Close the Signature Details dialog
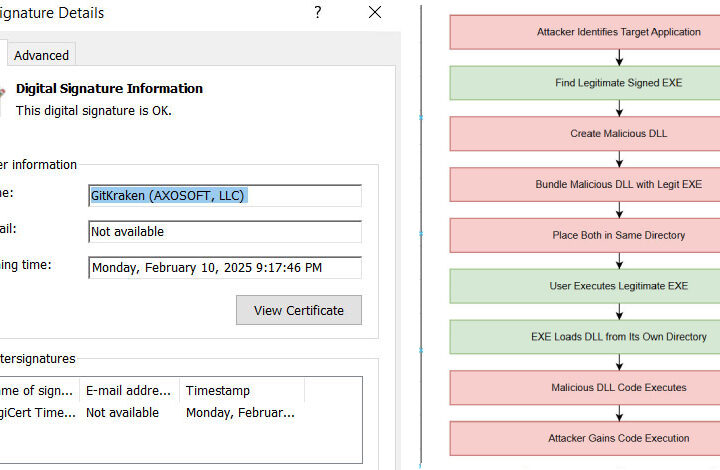The width and height of the screenshot is (720, 470). (x=375, y=12)
